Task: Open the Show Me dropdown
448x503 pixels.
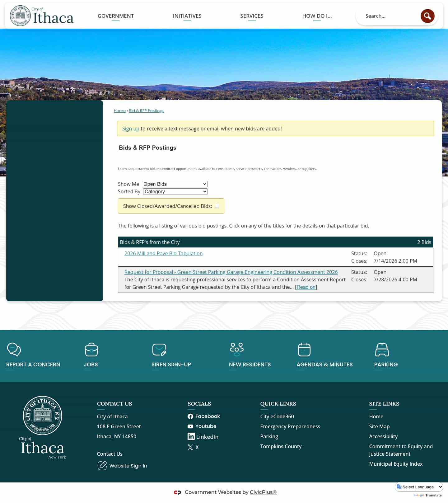Action: pyautogui.click(x=175, y=184)
